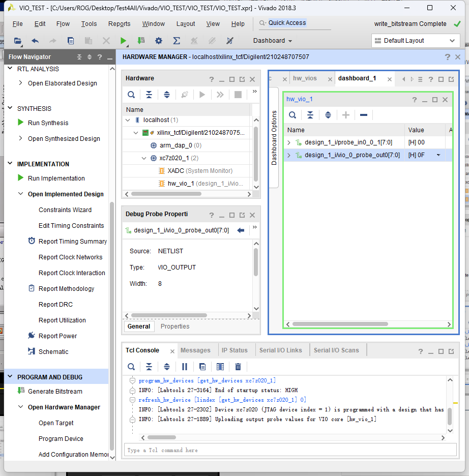Image resolution: width=469 pixels, height=476 pixels.
Task: Click help question mark in Flow Navigator header
Action: tap(100, 57)
